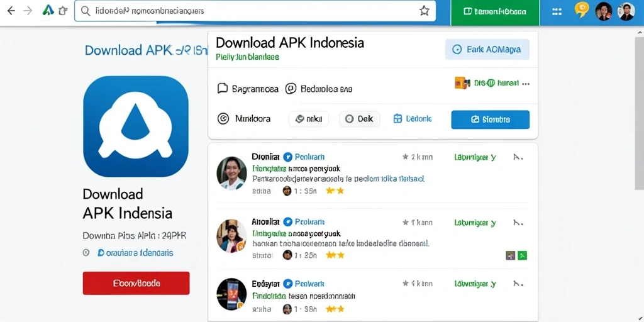
Task: Open the large blue app icon thumbnail
Action: [136, 126]
